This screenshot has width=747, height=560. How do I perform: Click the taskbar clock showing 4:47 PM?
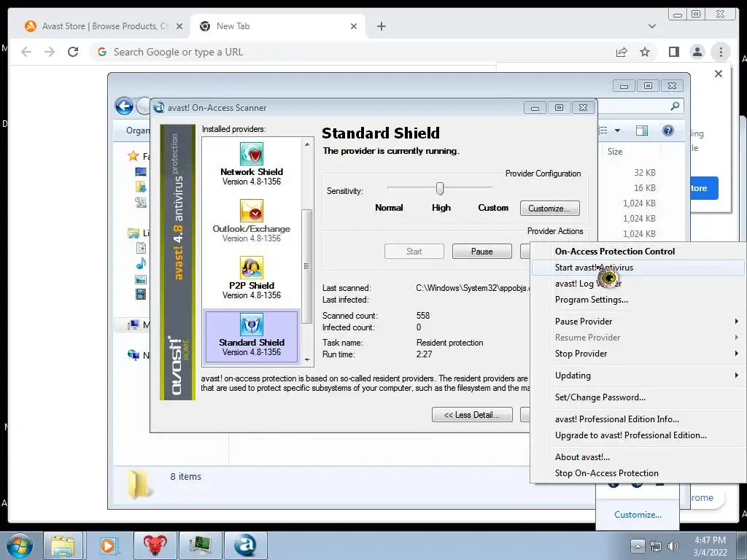click(x=710, y=545)
